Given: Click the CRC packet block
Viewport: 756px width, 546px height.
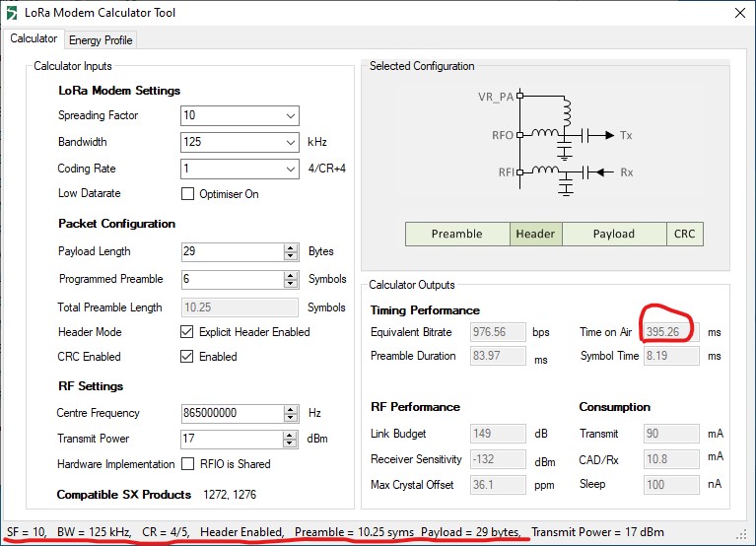Looking at the screenshot, I should click(x=685, y=234).
